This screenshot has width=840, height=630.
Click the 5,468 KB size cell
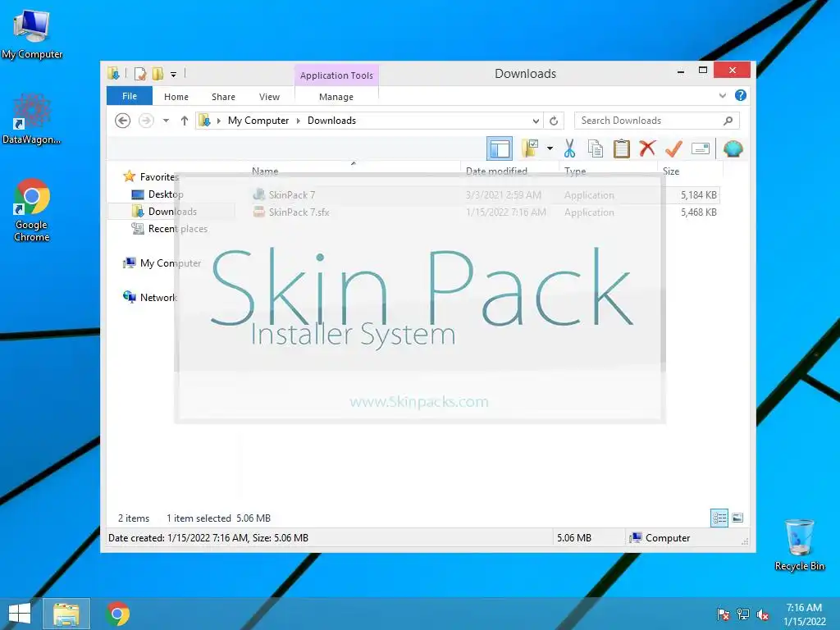[x=699, y=212]
